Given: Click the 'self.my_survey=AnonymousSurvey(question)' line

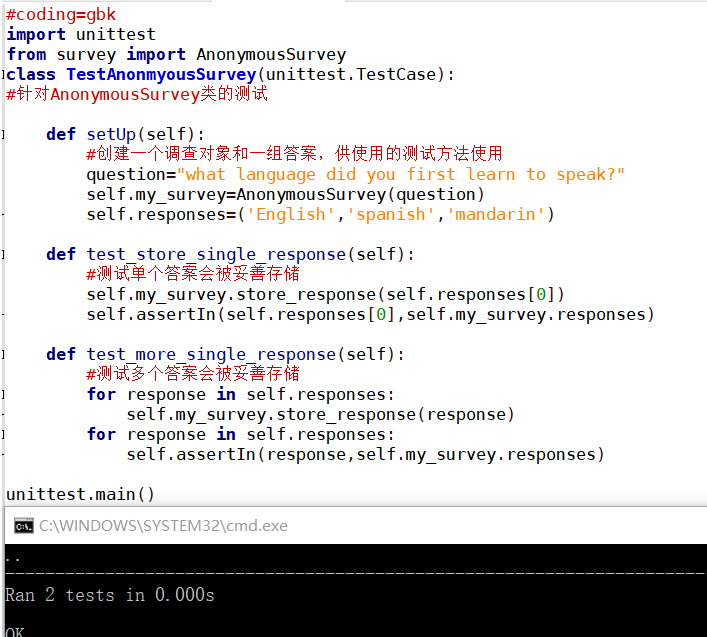Looking at the screenshot, I should [285, 195].
